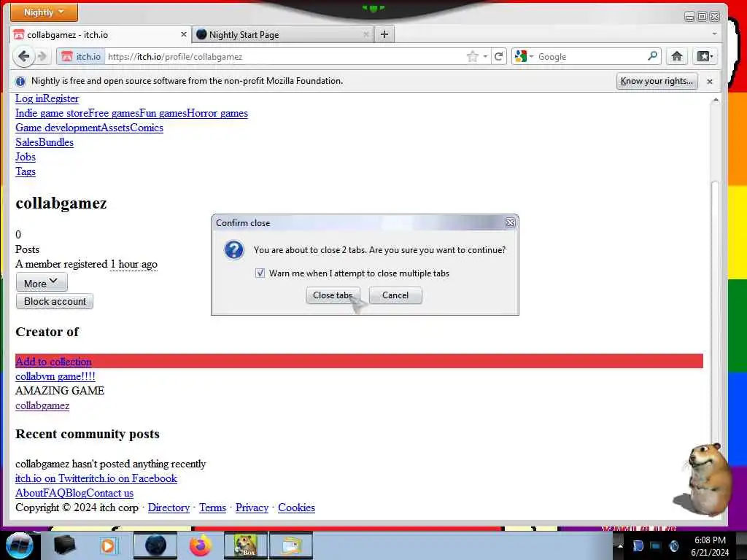This screenshot has height=560, width=747.
Task: Open the hamster Box taskbar icon
Action: tap(246, 545)
